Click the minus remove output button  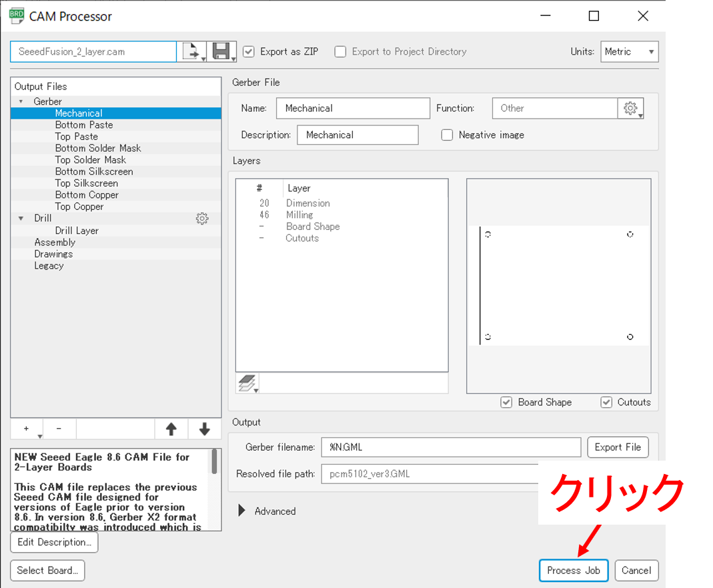coord(59,429)
